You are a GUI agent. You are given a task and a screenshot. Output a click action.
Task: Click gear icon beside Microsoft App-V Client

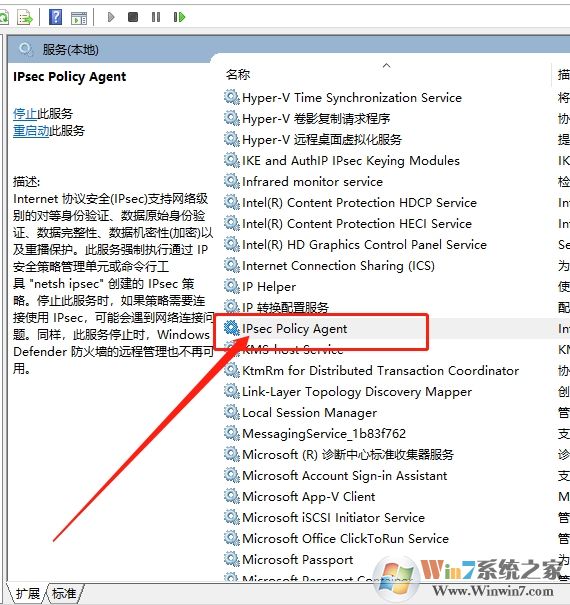[232, 496]
